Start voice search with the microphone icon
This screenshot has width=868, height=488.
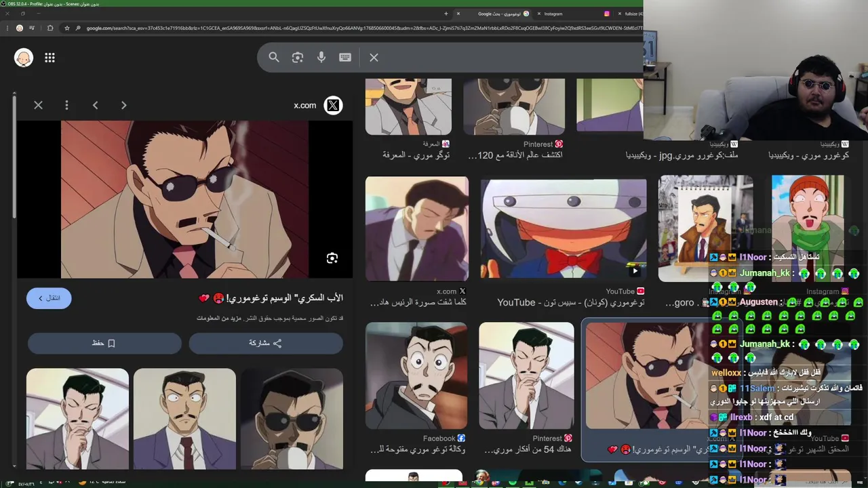pyautogui.click(x=321, y=58)
